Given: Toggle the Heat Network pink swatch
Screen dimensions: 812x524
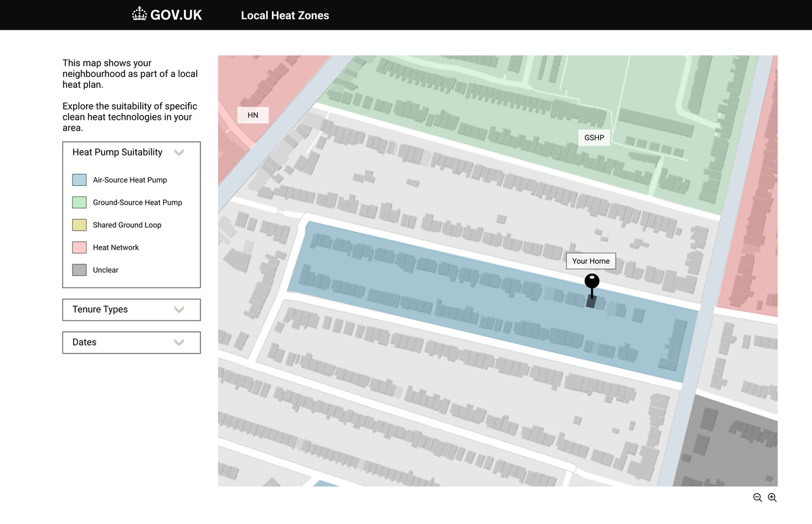Looking at the screenshot, I should click(x=79, y=247).
